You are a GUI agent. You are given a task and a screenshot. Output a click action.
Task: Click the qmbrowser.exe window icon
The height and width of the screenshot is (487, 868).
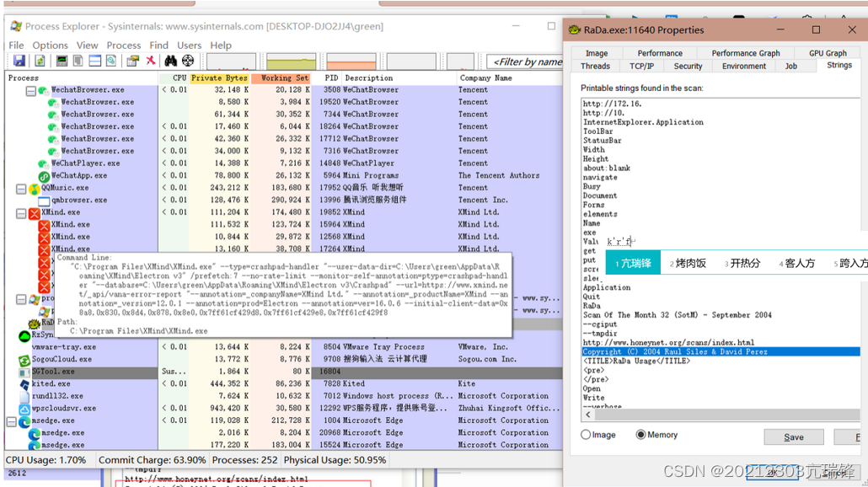[x=44, y=201]
